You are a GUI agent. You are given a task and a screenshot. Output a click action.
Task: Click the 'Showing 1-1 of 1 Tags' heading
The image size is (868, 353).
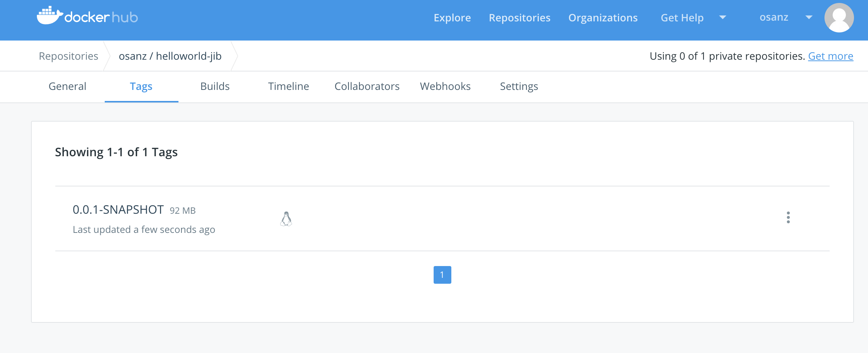pyautogui.click(x=116, y=152)
